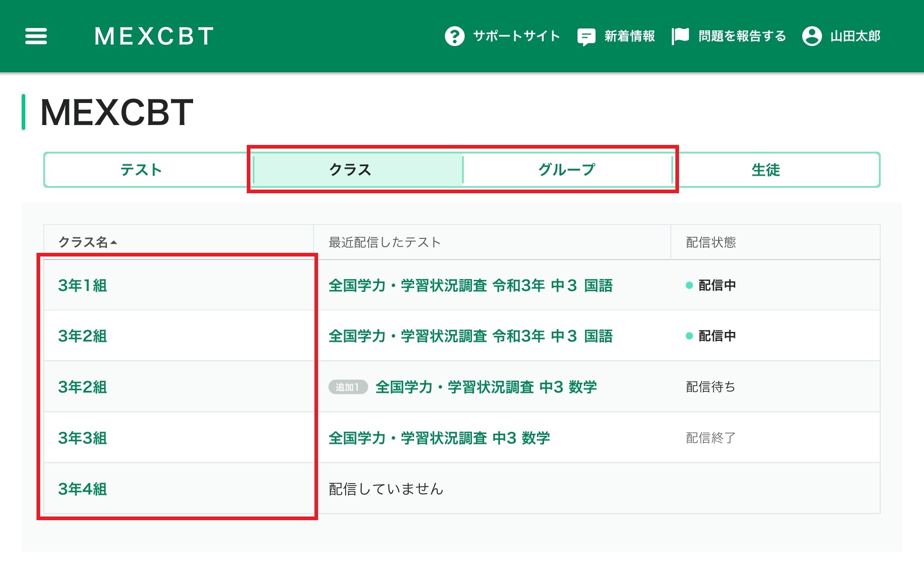Open class 3年4組
This screenshot has height=568, width=924.
[x=83, y=489]
